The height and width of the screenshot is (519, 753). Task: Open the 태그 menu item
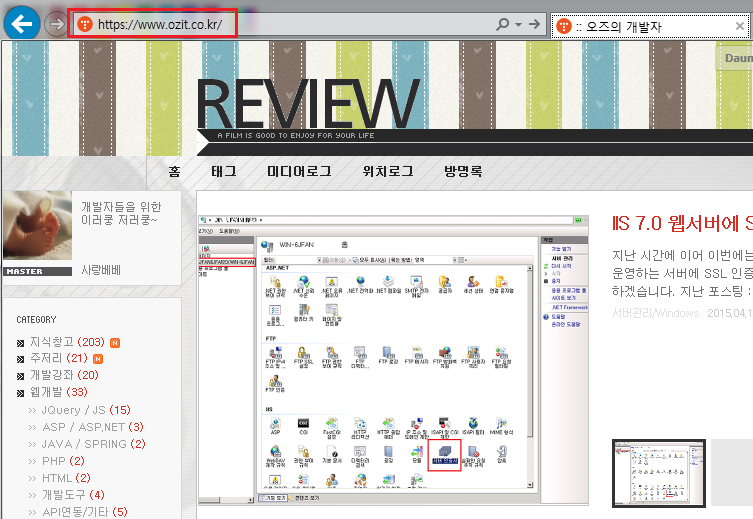coord(224,171)
